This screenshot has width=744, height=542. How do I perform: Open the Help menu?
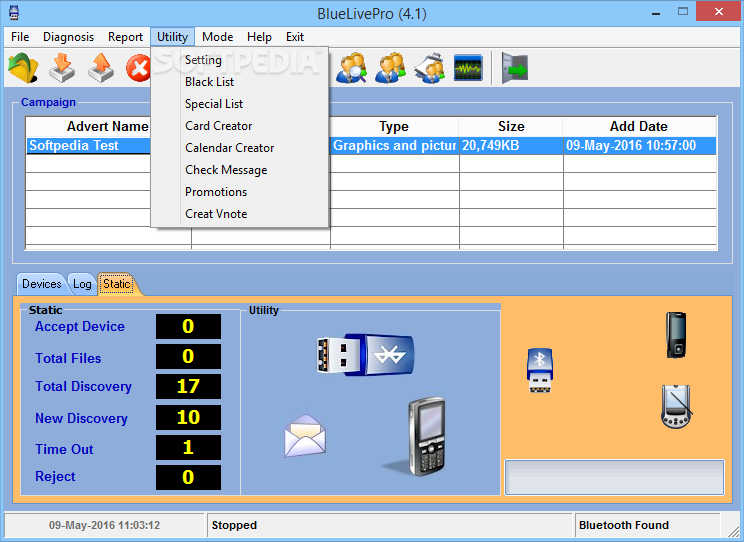click(x=259, y=37)
